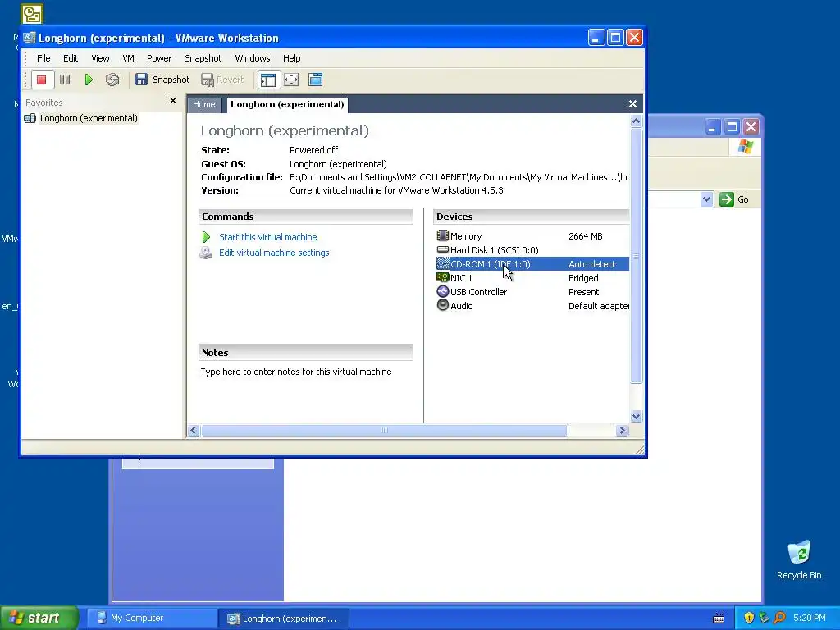This screenshot has height=630, width=840.
Task: Click the horizontal scrollbar right arrow
Action: [x=622, y=430]
